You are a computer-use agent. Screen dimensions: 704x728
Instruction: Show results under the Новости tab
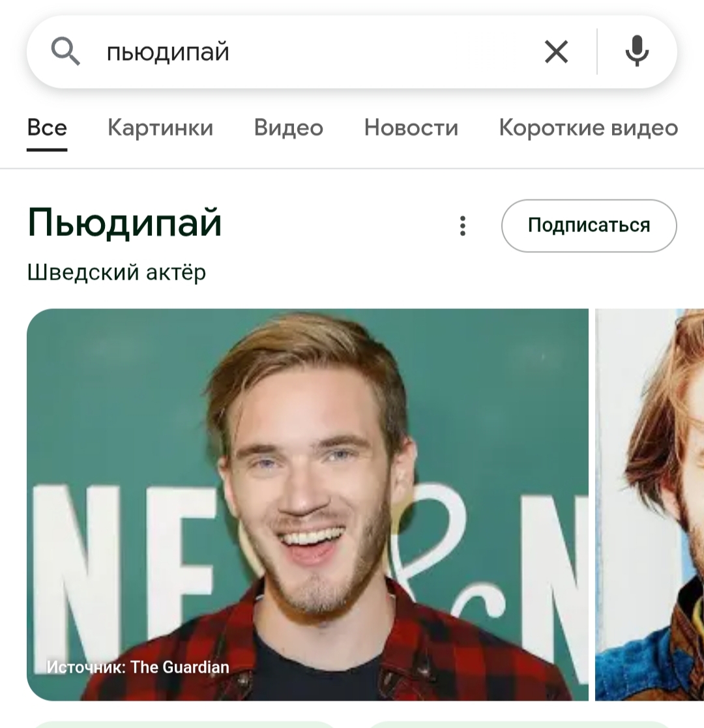pyautogui.click(x=411, y=127)
